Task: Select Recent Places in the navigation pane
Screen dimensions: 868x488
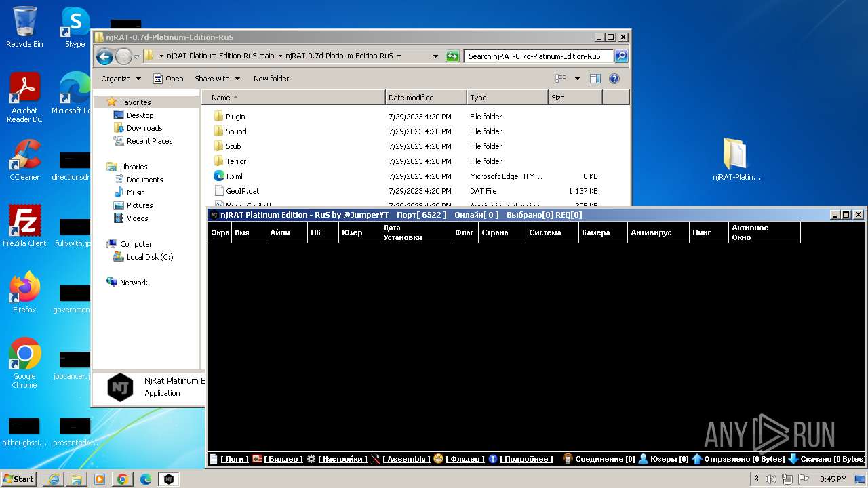Action: [149, 141]
